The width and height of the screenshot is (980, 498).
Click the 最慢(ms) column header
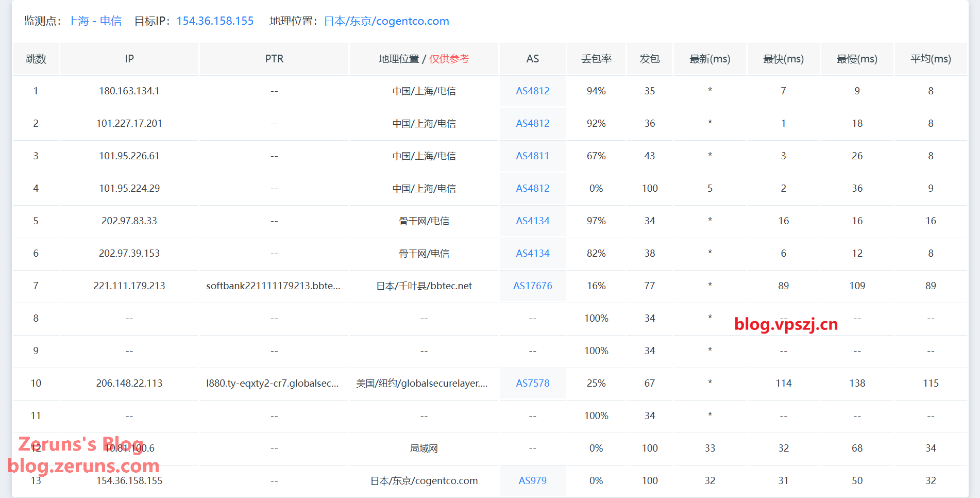[x=857, y=59]
